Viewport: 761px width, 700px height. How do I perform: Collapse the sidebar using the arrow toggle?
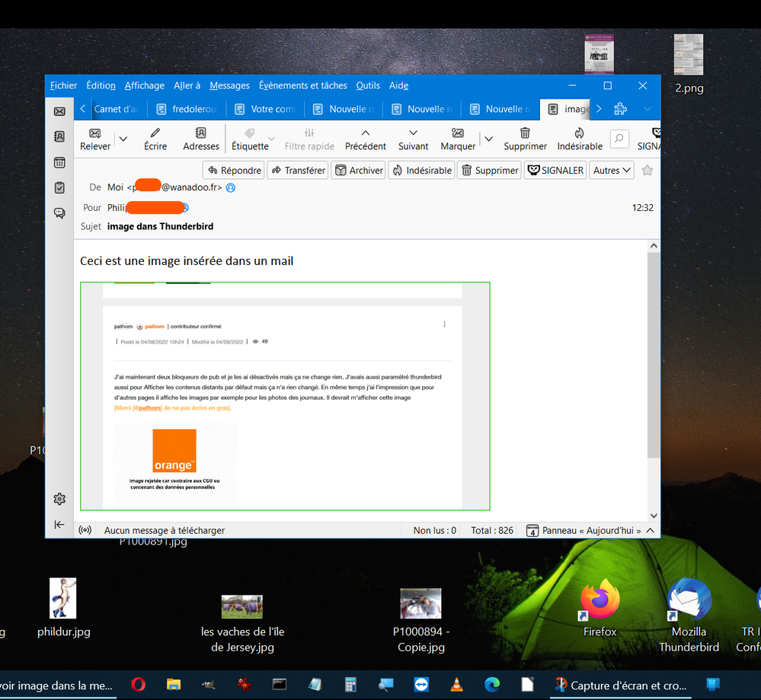coord(59,524)
